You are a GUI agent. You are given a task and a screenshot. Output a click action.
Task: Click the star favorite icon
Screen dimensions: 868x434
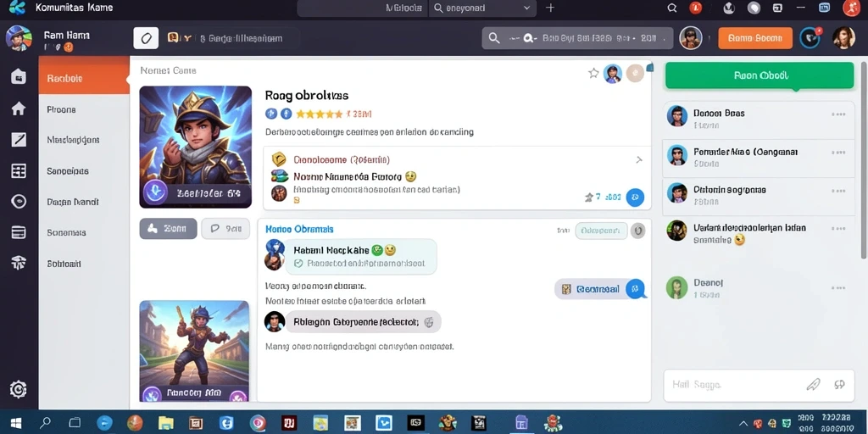tap(593, 73)
